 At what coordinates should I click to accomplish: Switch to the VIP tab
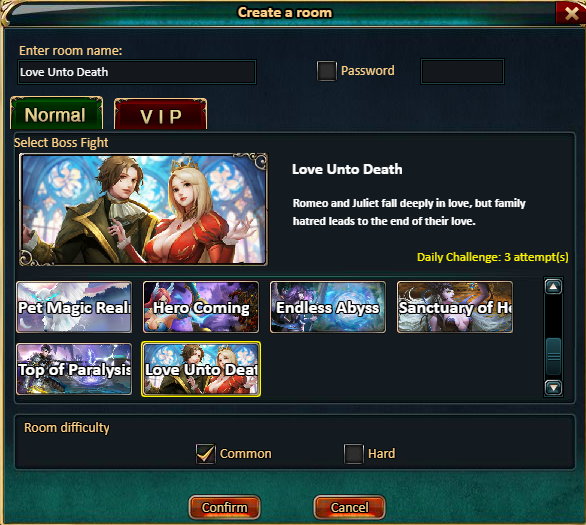(160, 115)
